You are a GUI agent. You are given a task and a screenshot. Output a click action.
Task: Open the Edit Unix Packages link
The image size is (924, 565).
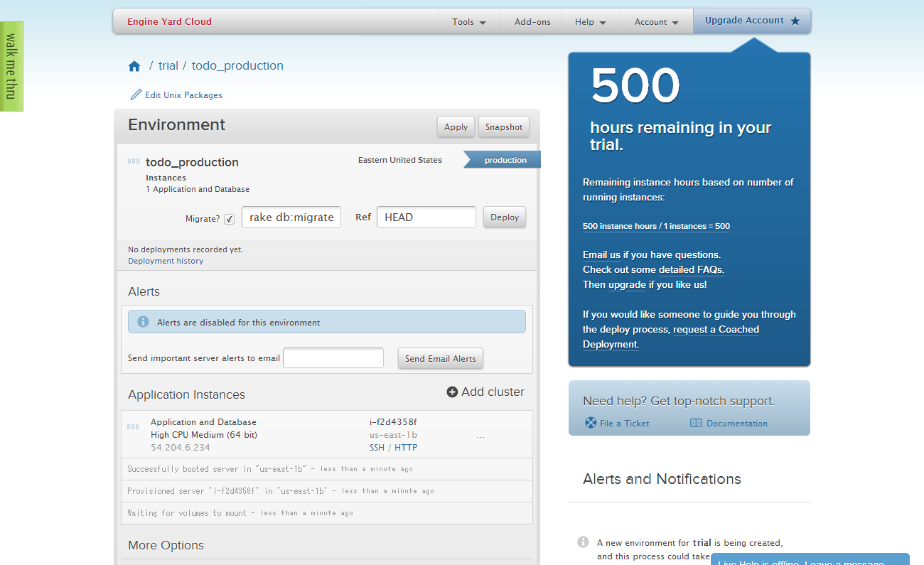(183, 95)
